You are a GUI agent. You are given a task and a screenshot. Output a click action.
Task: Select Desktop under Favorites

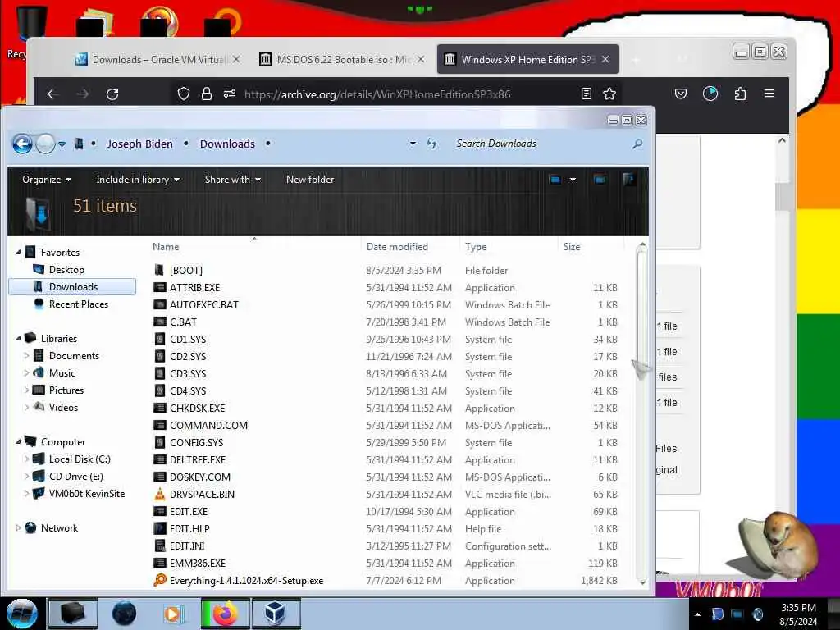[66, 269]
